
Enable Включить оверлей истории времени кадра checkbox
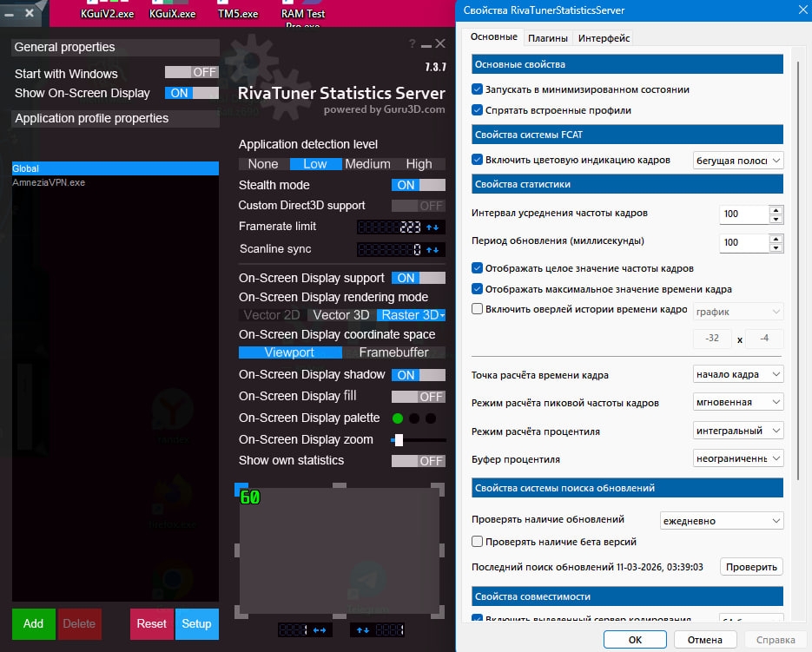pos(478,309)
